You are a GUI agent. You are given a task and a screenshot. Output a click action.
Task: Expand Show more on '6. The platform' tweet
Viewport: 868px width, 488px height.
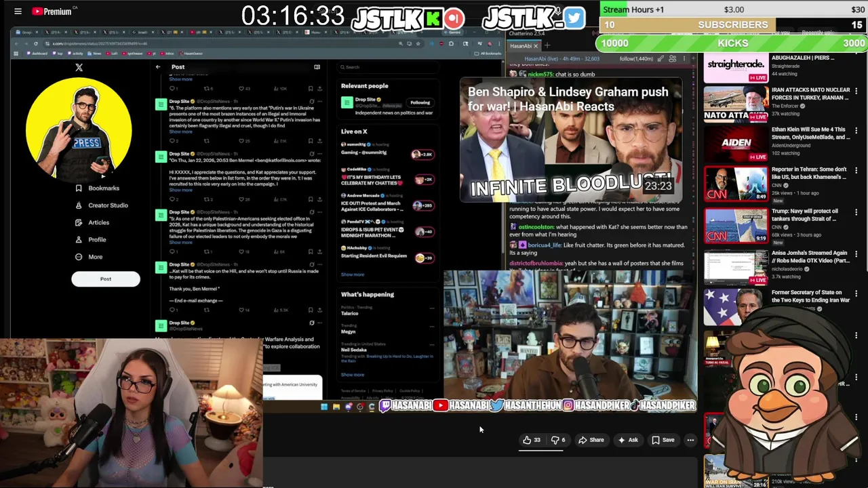click(180, 131)
